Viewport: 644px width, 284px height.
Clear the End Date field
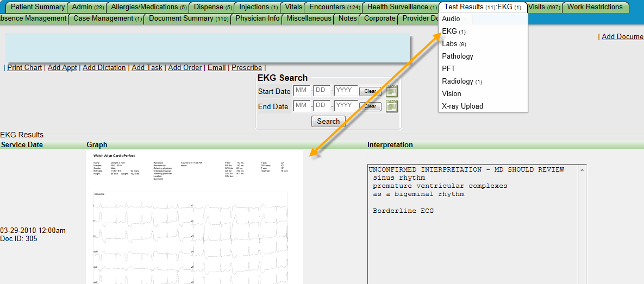370,106
